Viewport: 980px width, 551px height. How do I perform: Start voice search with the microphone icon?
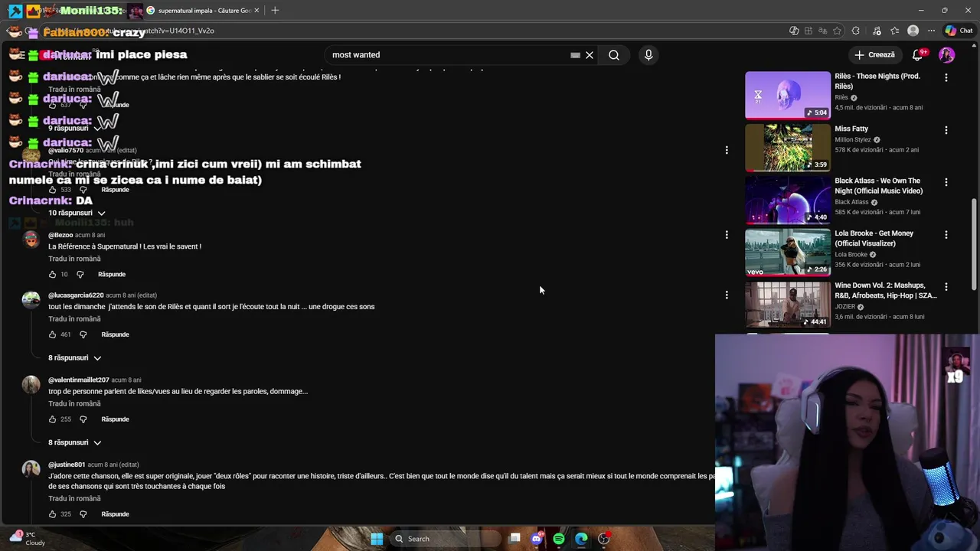coord(648,55)
